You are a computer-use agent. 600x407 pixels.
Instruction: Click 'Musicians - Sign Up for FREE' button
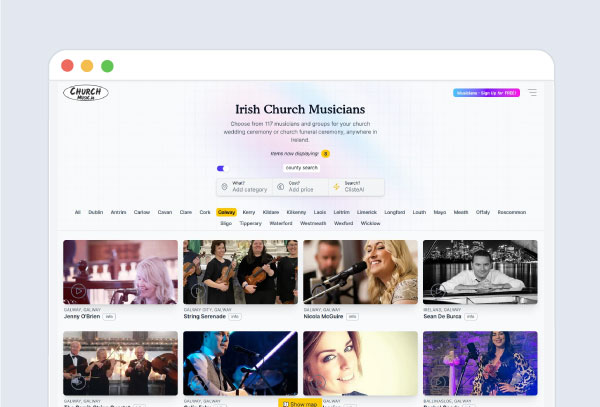click(x=486, y=93)
